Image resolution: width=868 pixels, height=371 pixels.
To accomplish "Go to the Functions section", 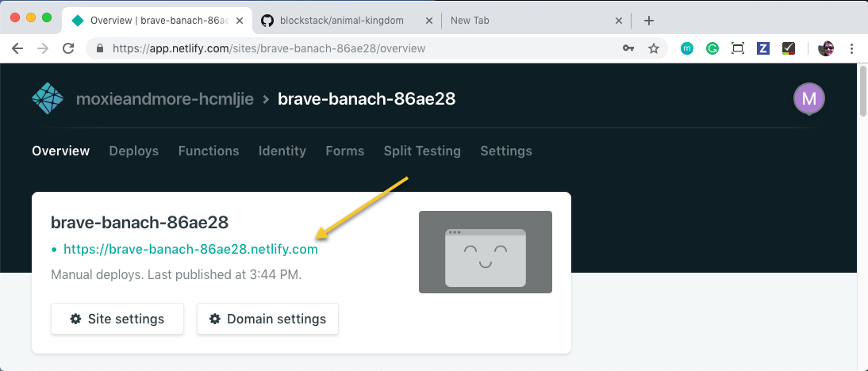I will pos(208,151).
